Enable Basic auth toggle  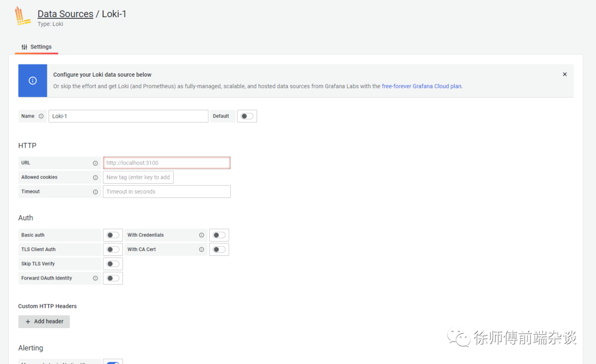click(113, 235)
